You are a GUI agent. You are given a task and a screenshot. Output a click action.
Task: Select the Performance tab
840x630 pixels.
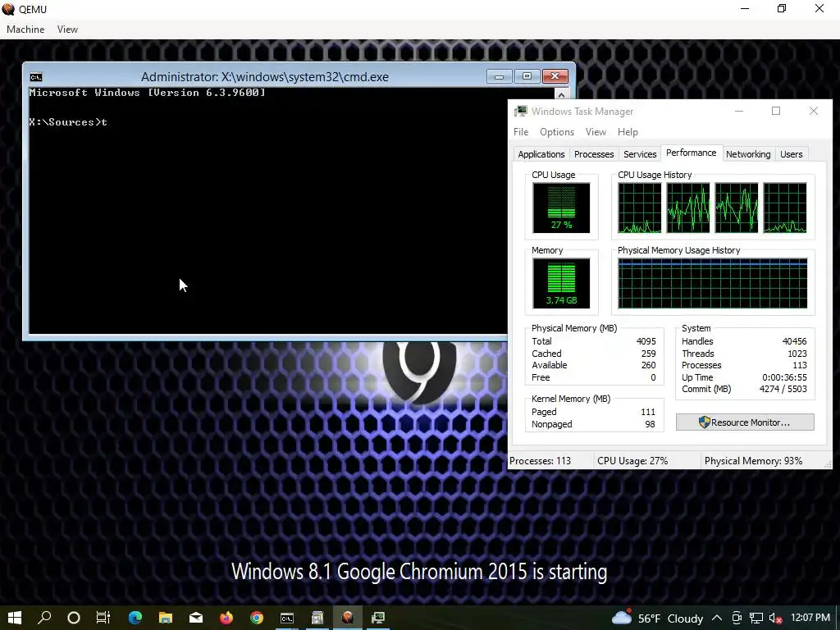(x=691, y=153)
